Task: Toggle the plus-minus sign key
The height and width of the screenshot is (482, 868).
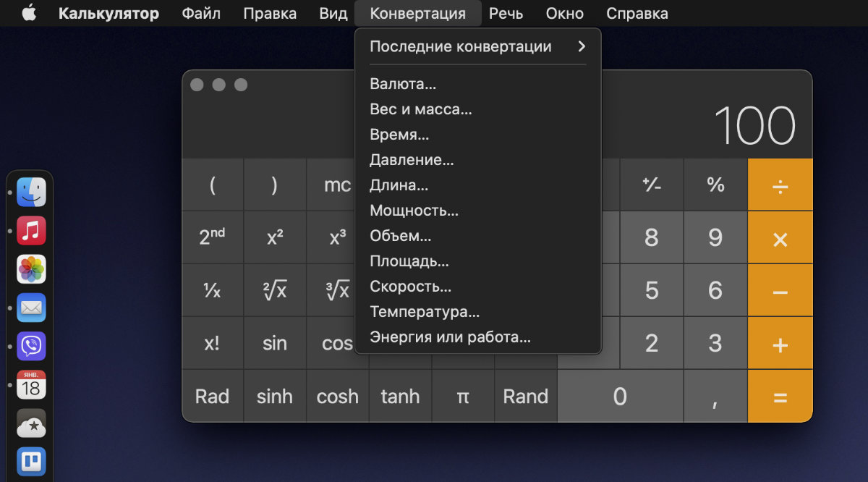Action: click(652, 185)
